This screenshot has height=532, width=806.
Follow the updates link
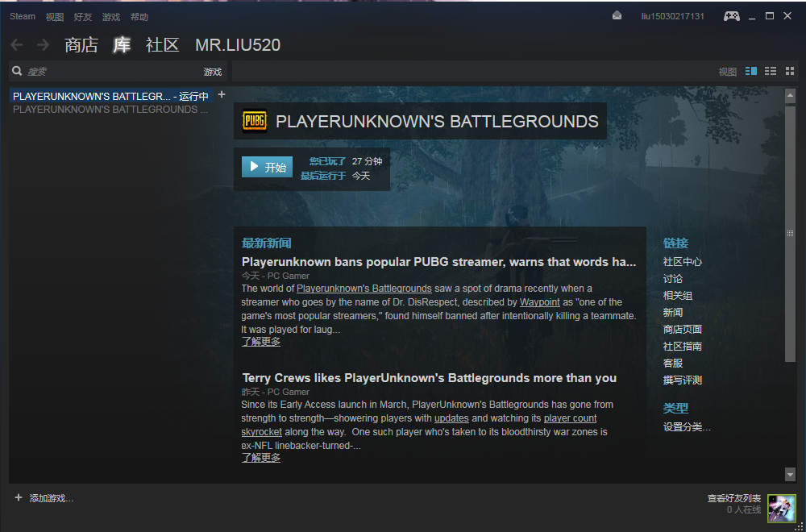[451, 418]
